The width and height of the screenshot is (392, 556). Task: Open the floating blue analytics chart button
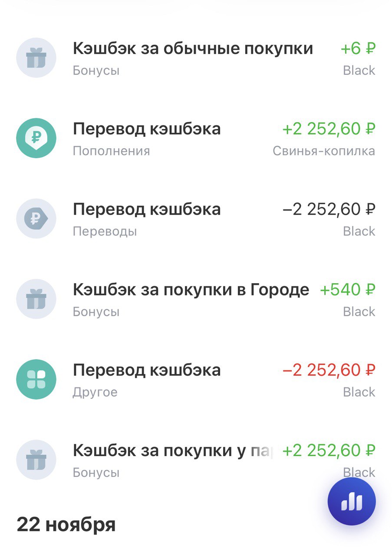(x=352, y=502)
